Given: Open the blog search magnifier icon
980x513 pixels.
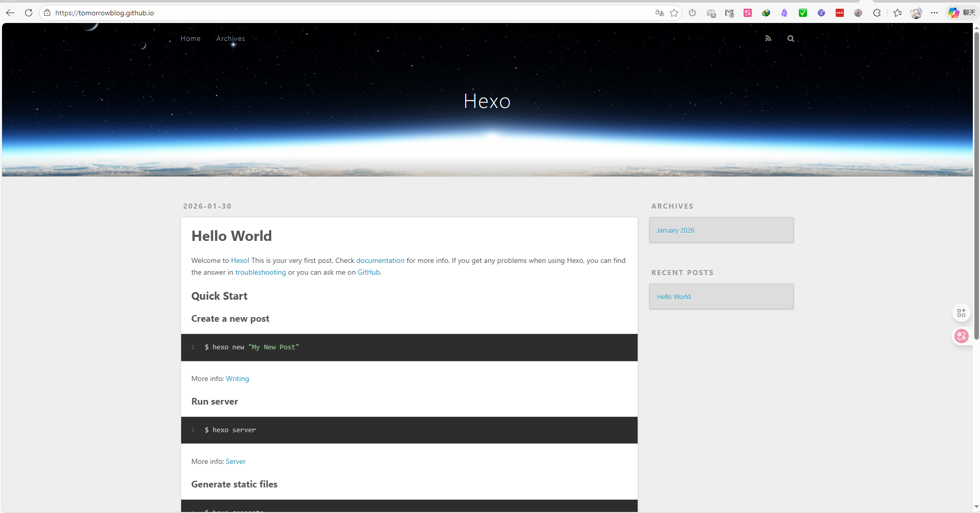Looking at the screenshot, I should 791,38.
